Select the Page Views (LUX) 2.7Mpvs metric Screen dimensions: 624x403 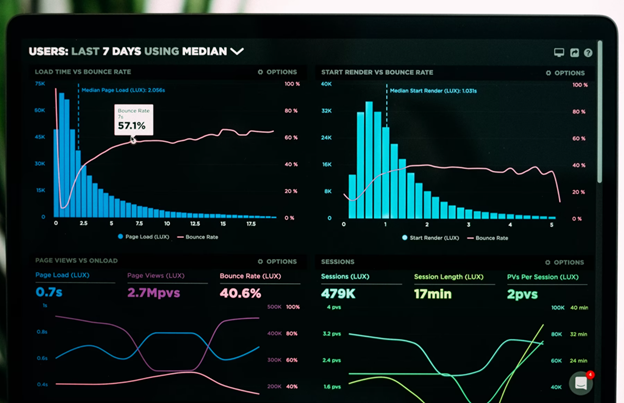coord(167,286)
